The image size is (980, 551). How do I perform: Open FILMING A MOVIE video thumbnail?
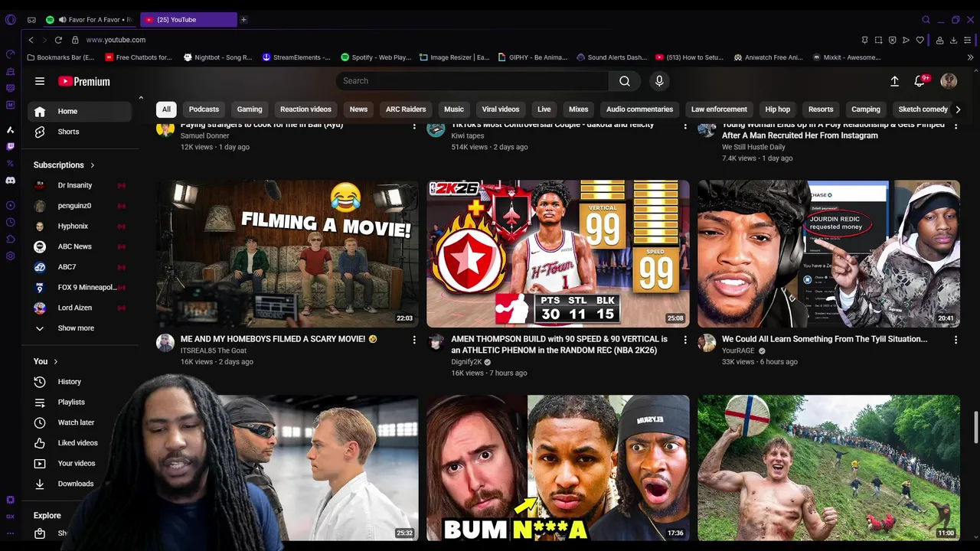point(288,254)
